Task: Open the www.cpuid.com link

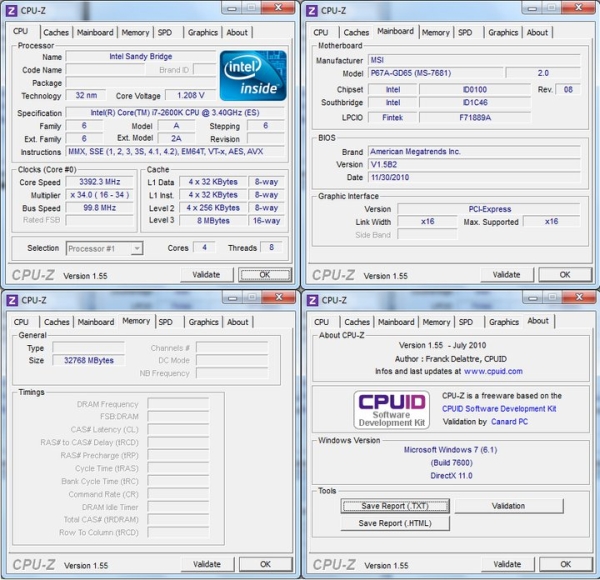Action: pyautogui.click(x=493, y=371)
